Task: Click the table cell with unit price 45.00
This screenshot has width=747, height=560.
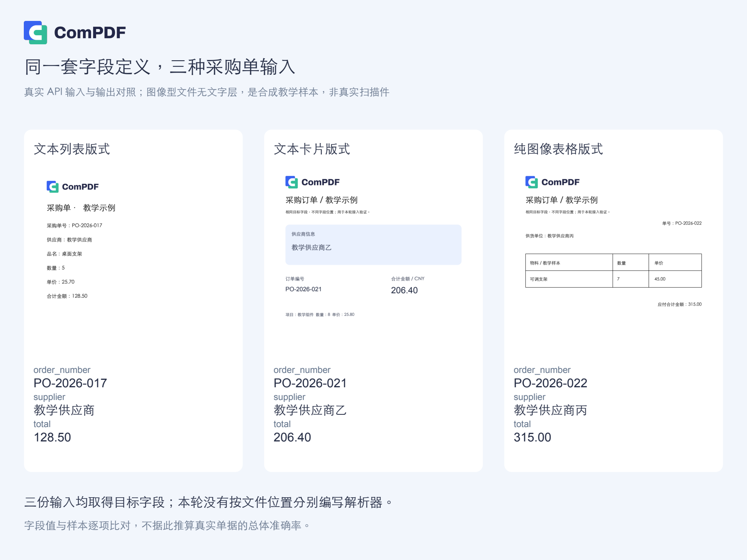Action: [x=675, y=279]
